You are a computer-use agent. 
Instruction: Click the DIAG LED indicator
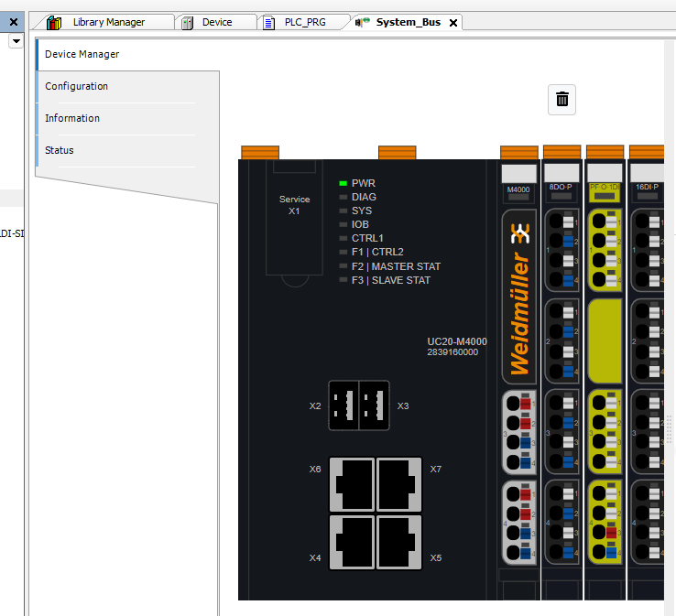click(x=343, y=198)
